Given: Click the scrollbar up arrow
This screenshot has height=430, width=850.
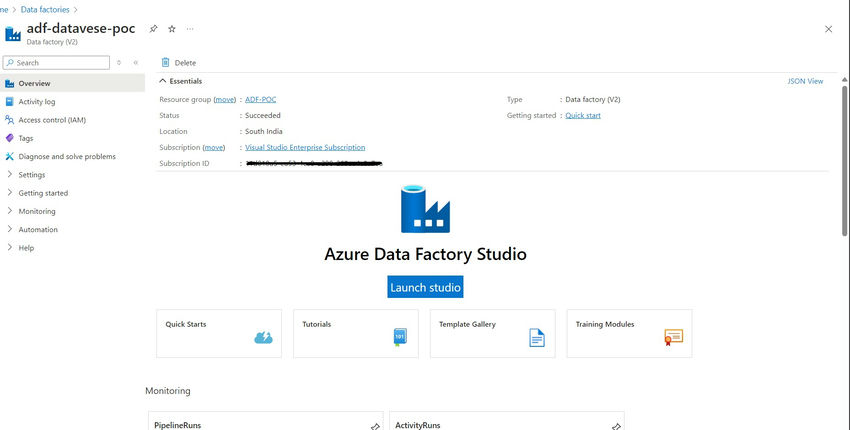Looking at the screenshot, I should click(845, 79).
